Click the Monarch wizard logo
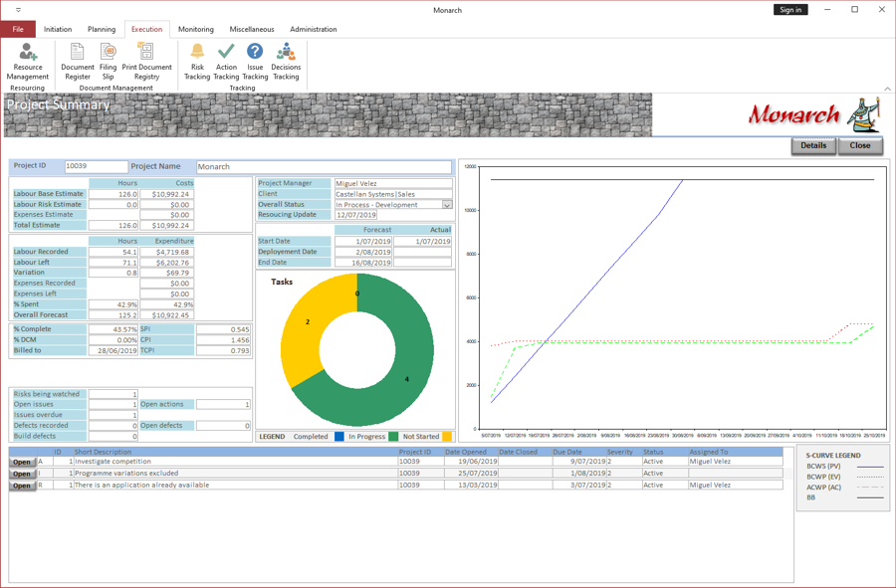This screenshot has height=588, width=896. click(863, 114)
